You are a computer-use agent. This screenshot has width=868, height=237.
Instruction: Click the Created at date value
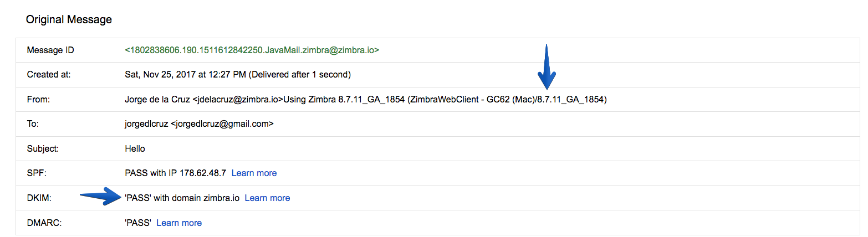238,75
